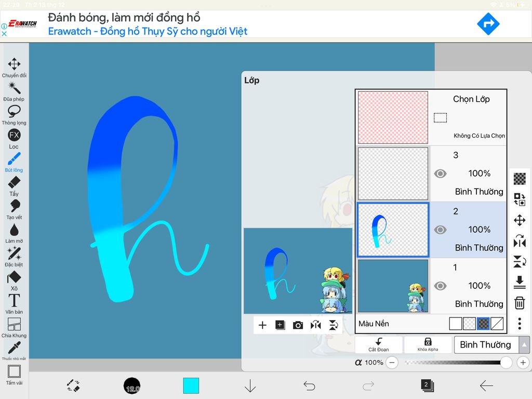Open the cyan current color swatch
The image size is (532, 399).
[x=191, y=386]
